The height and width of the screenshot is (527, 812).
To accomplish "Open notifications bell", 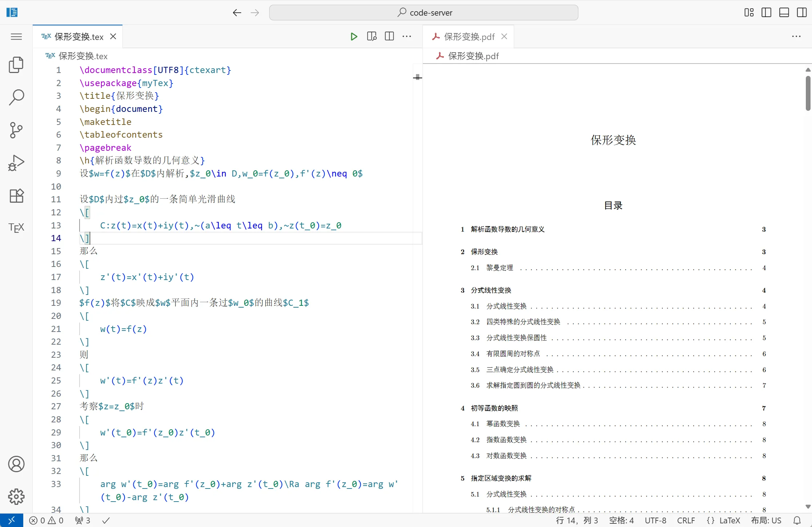I will (797, 520).
